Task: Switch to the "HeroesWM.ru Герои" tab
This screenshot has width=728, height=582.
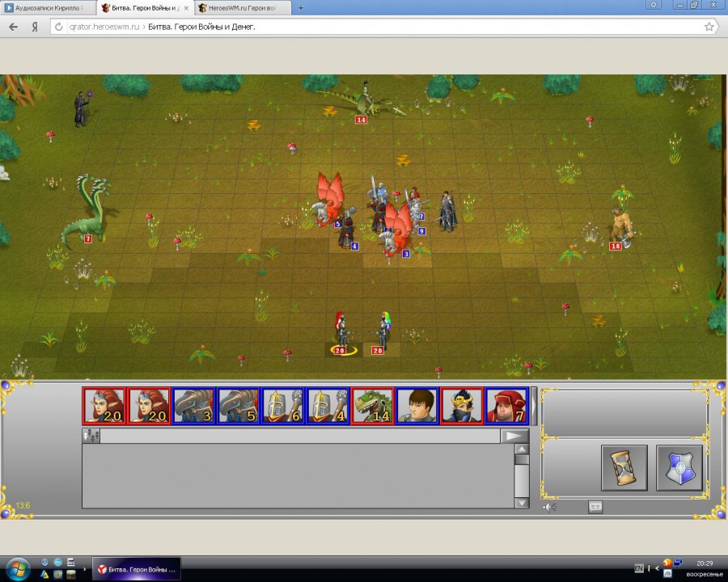Action: point(242,8)
